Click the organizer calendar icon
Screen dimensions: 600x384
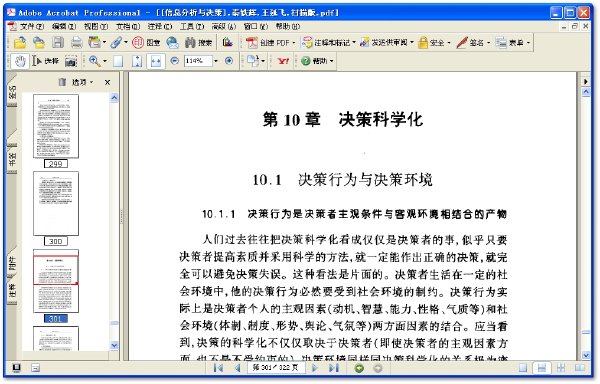(94, 42)
